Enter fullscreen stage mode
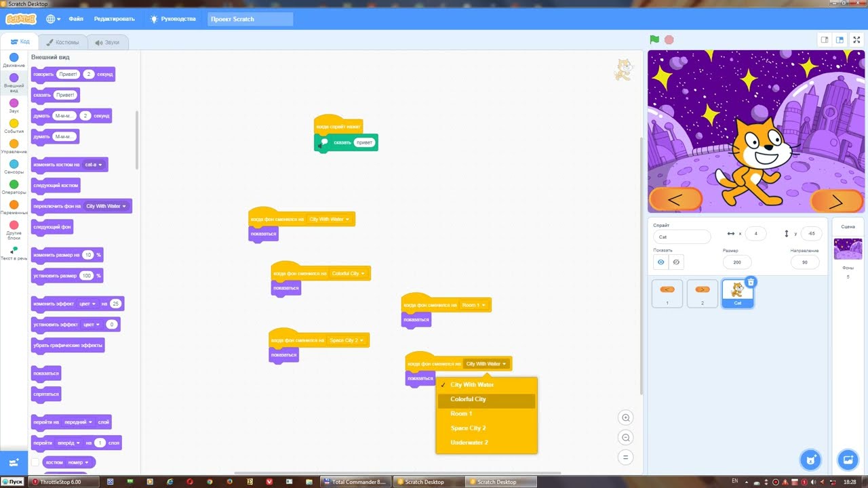This screenshot has width=868, height=488. click(x=856, y=40)
